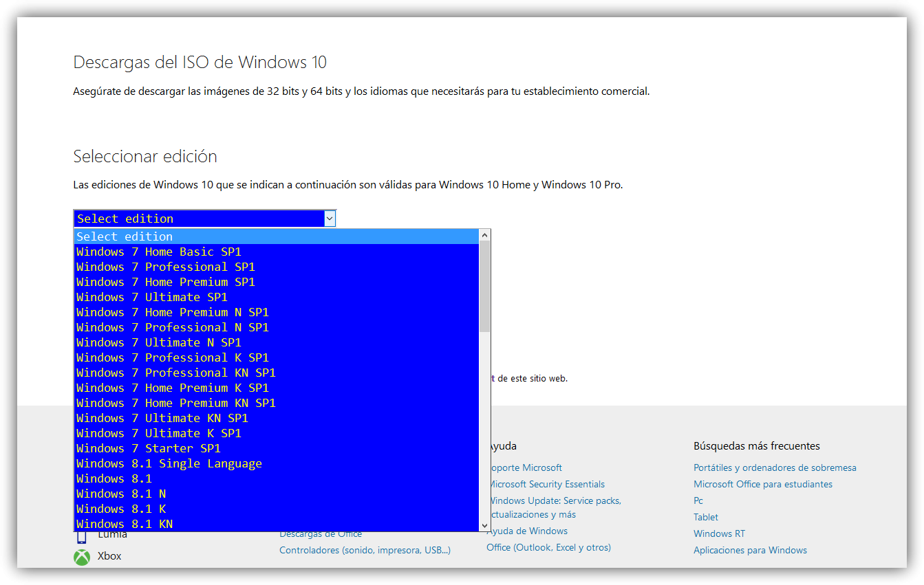Pick the Windows 8.1 N edition
This screenshot has width=924, height=585.
point(277,494)
